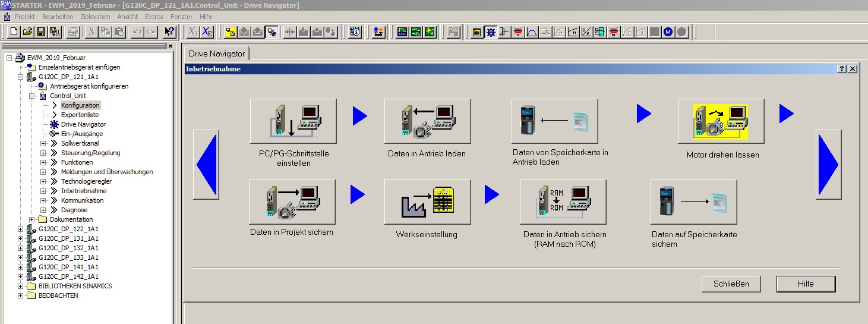
Task: Switch to the Drive Navigator tab
Action: [x=216, y=54]
